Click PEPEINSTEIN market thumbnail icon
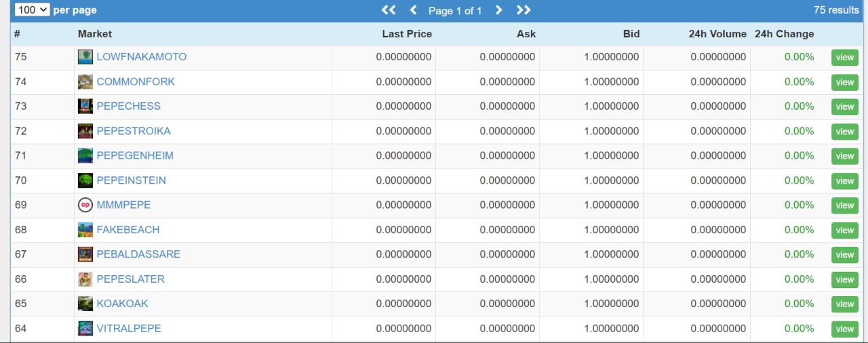This screenshot has height=343, width=868. [x=85, y=181]
